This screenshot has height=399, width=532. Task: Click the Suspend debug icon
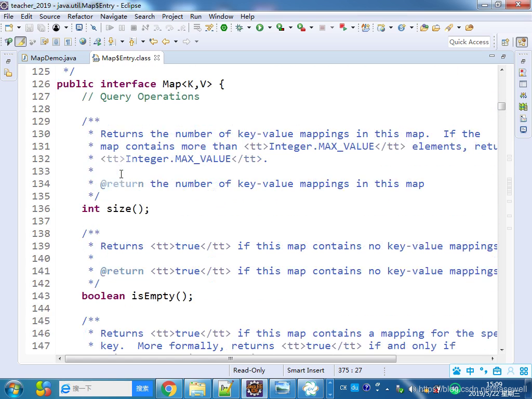point(122,28)
